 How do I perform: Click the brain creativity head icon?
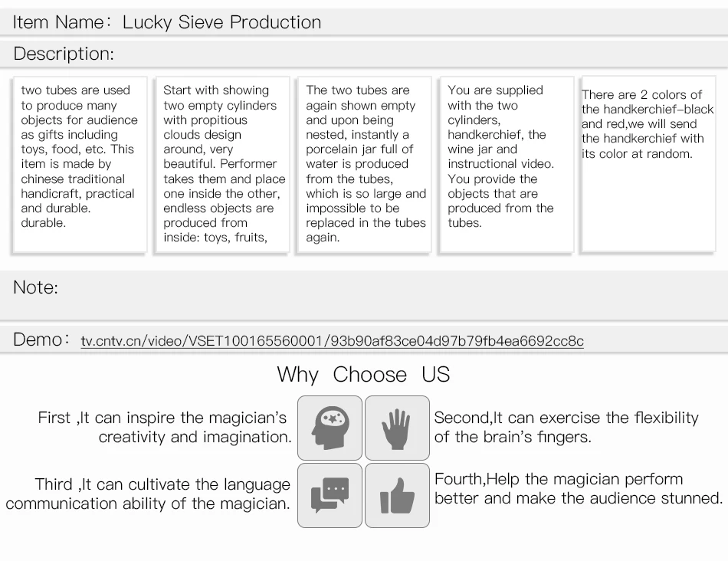tap(330, 428)
